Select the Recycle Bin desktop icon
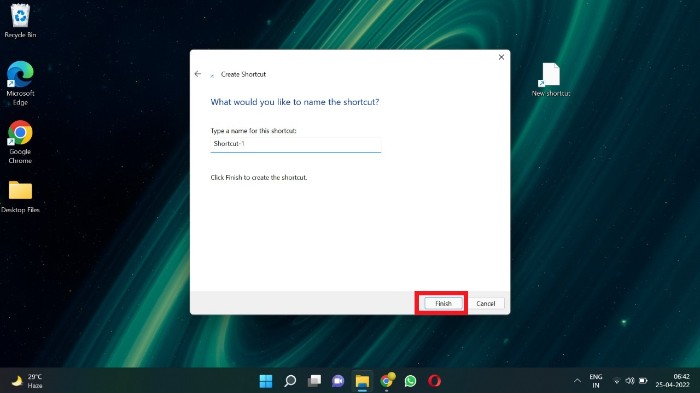 click(20, 21)
